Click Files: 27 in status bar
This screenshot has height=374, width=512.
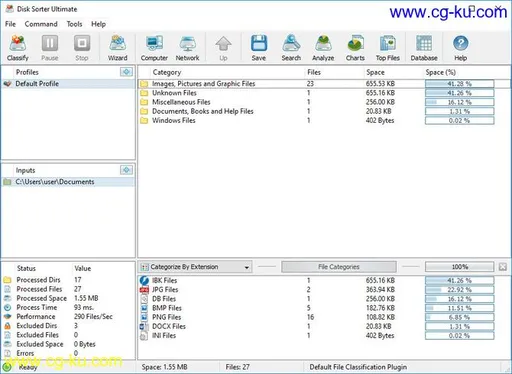[x=237, y=367]
